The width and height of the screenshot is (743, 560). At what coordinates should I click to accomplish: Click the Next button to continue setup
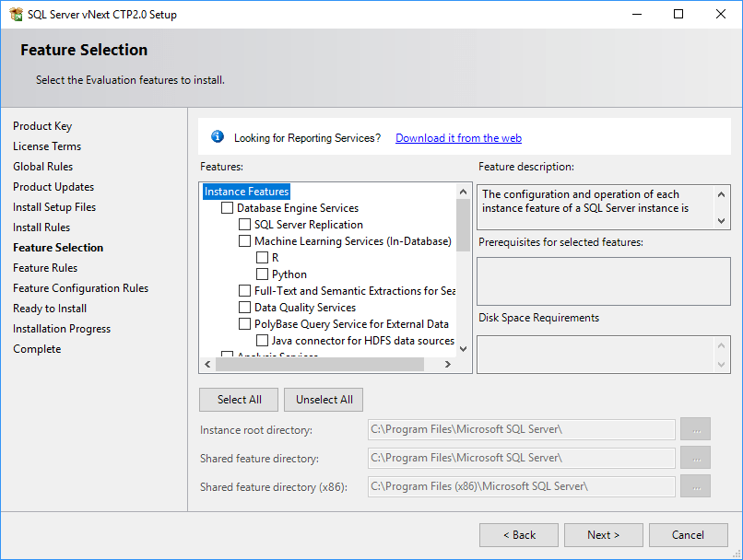(x=603, y=534)
